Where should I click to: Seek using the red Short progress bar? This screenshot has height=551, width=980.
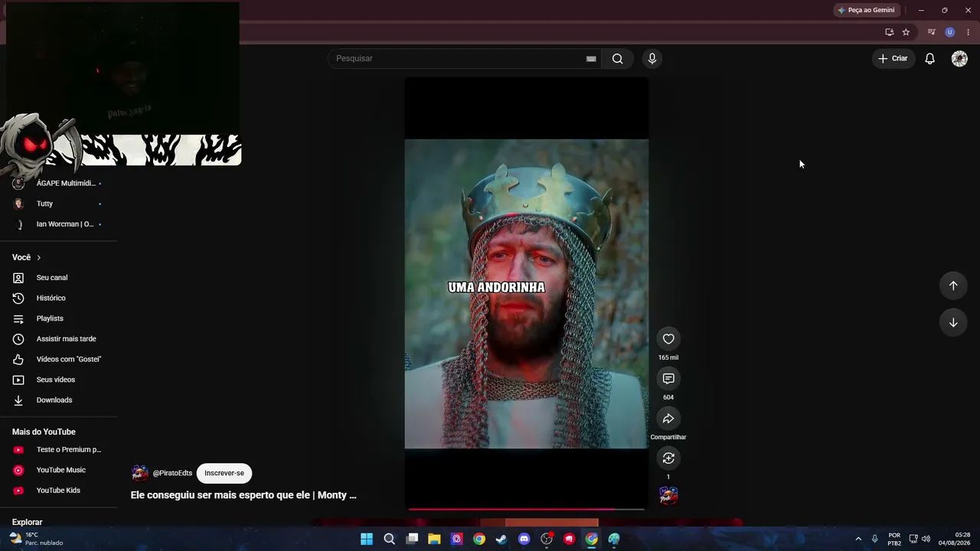coord(526,509)
